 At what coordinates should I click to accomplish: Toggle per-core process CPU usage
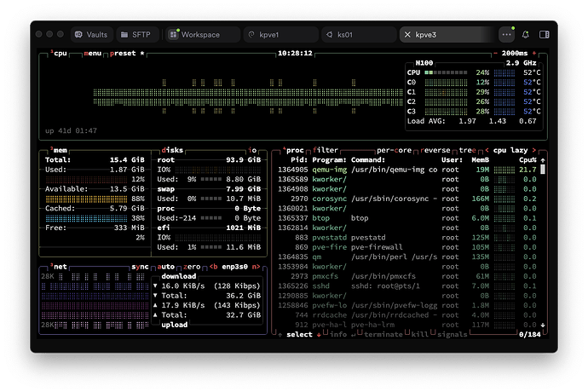394,150
